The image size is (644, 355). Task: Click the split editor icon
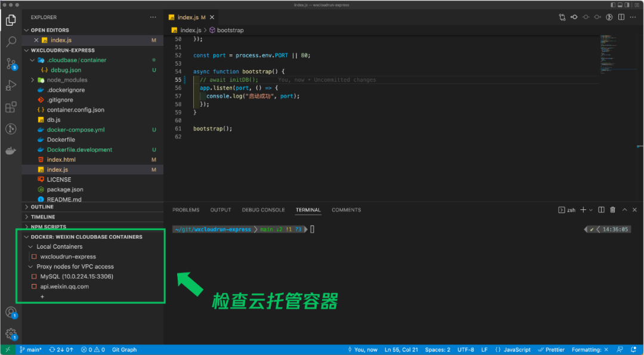point(620,17)
